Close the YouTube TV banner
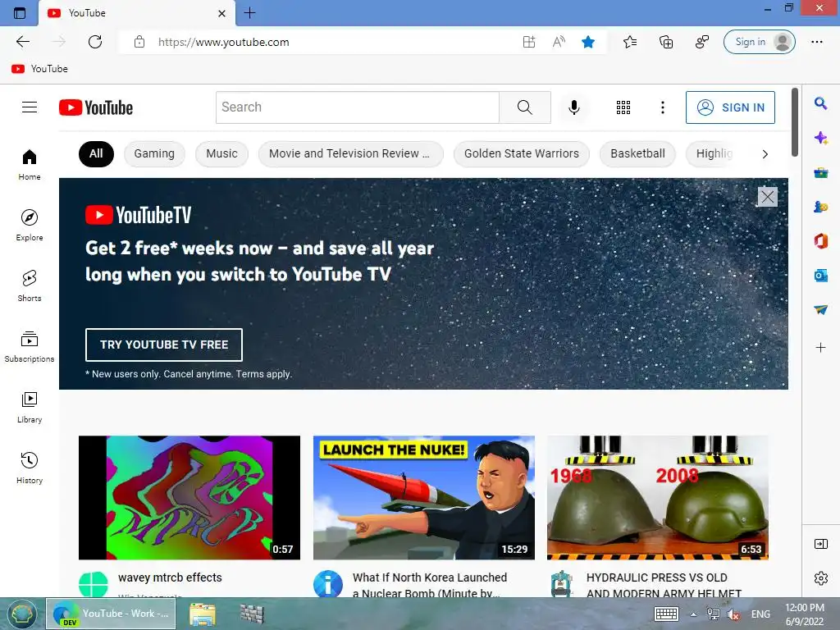This screenshot has height=630, width=840. (767, 197)
